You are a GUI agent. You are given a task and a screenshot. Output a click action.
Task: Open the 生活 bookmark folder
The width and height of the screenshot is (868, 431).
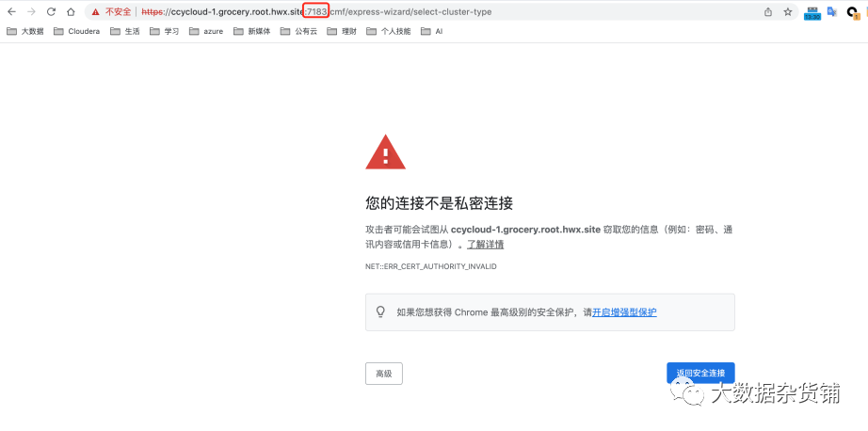click(125, 32)
